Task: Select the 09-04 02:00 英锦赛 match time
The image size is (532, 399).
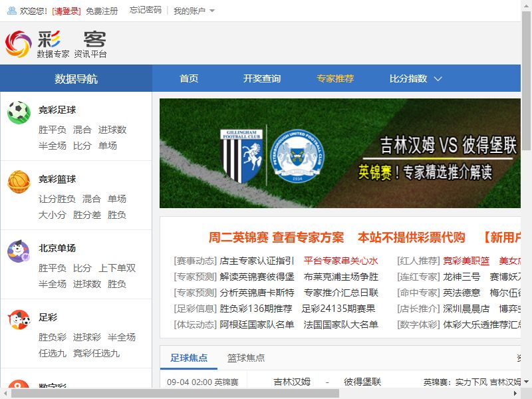Action: [x=203, y=382]
